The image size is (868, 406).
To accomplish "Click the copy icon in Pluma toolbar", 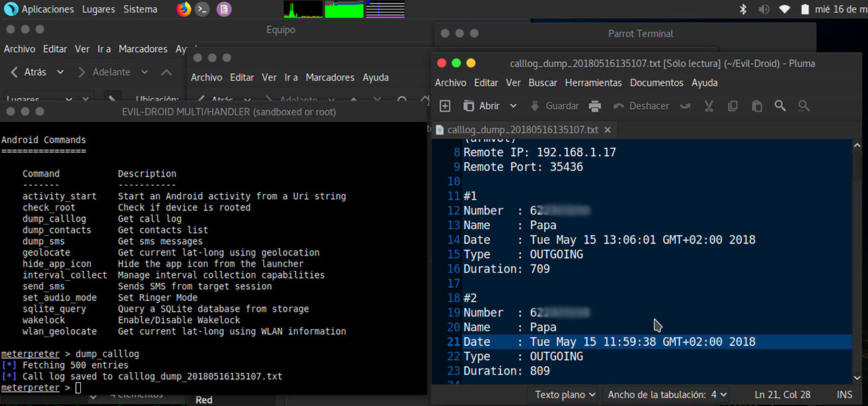I will pyautogui.click(x=733, y=106).
